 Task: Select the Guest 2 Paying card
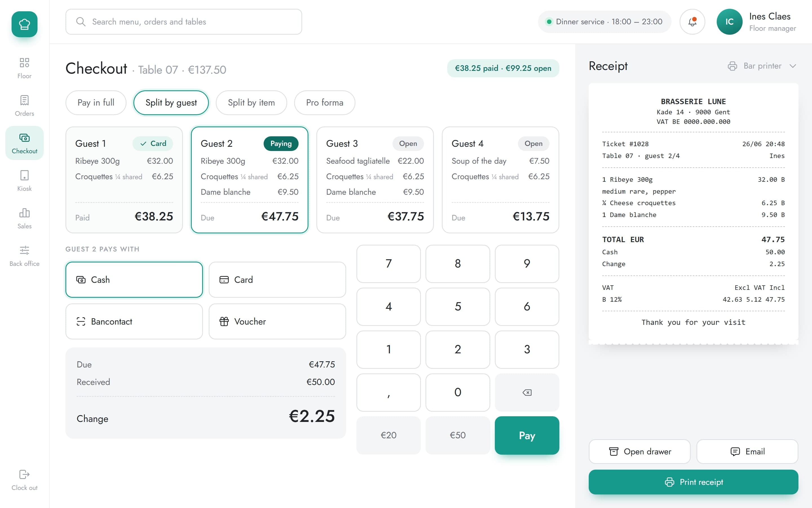click(x=249, y=180)
